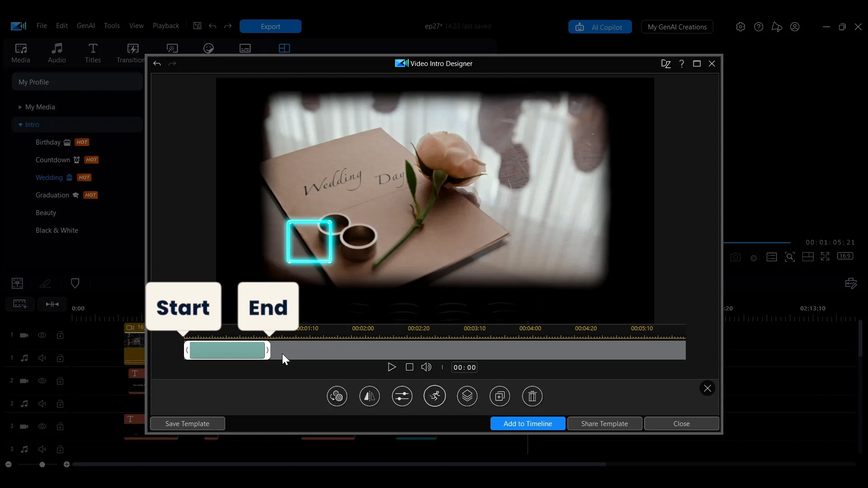Open the Edit menu
This screenshot has height=488, width=868.
[62, 26]
